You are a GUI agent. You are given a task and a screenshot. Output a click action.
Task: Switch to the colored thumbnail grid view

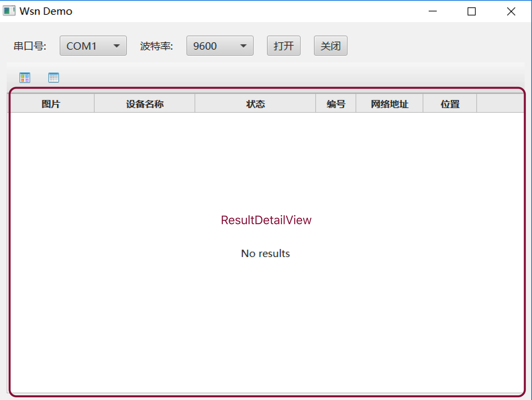coord(25,78)
